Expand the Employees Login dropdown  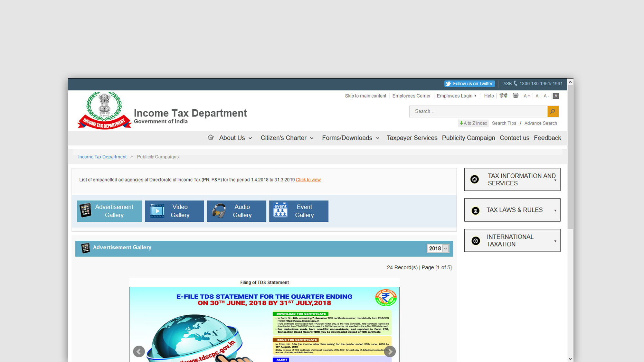(456, 96)
